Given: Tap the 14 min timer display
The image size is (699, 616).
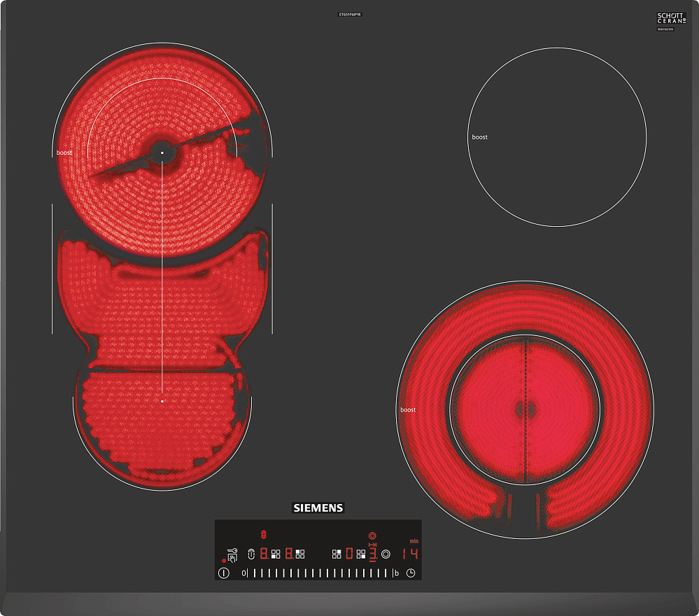Looking at the screenshot, I should [x=410, y=554].
